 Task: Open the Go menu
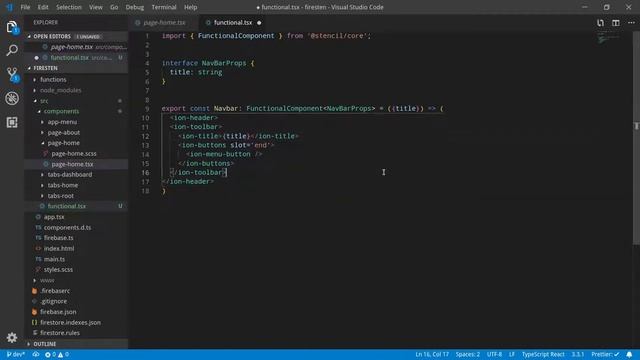tap(114, 7)
